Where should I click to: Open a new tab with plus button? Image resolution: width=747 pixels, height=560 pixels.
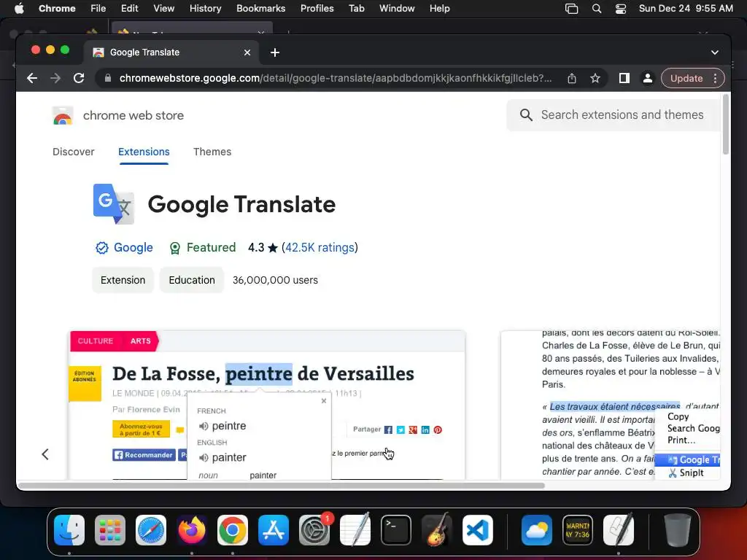(275, 52)
